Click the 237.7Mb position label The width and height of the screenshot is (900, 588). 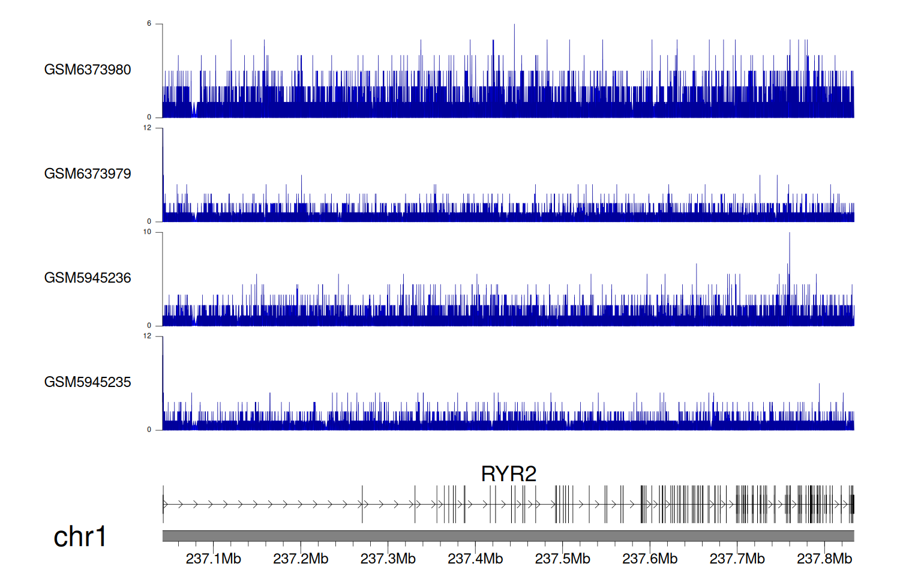click(x=737, y=559)
